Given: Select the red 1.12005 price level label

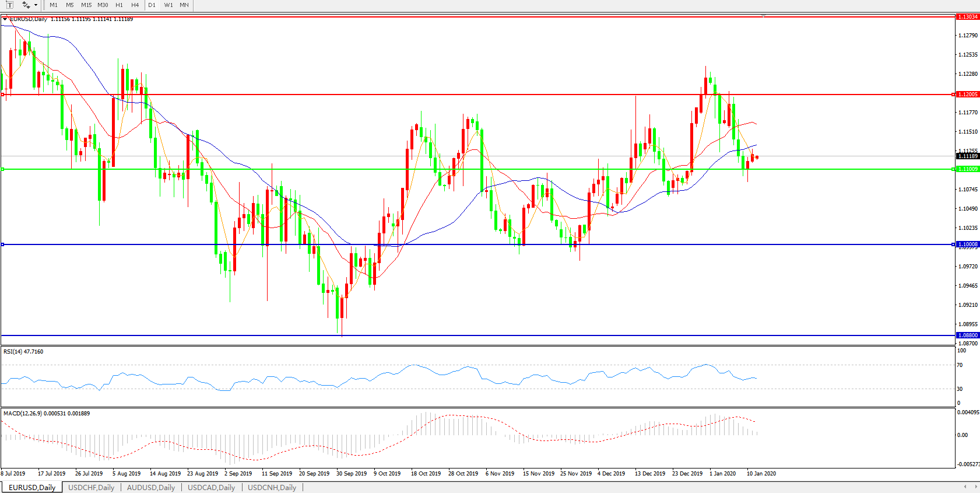Looking at the screenshot, I should (x=968, y=95).
